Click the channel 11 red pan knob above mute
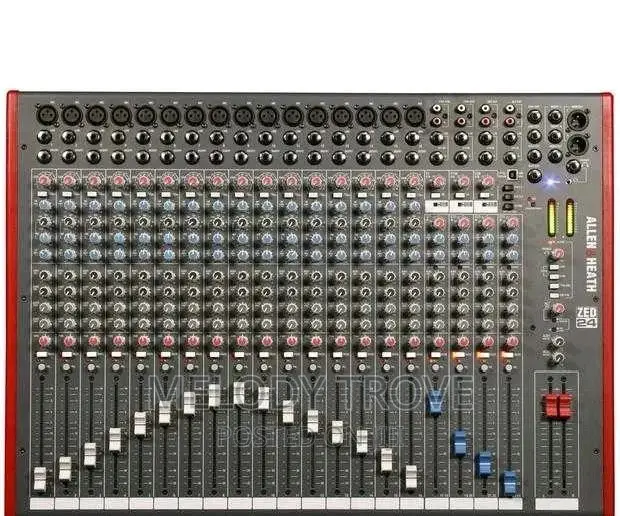 (x=291, y=341)
